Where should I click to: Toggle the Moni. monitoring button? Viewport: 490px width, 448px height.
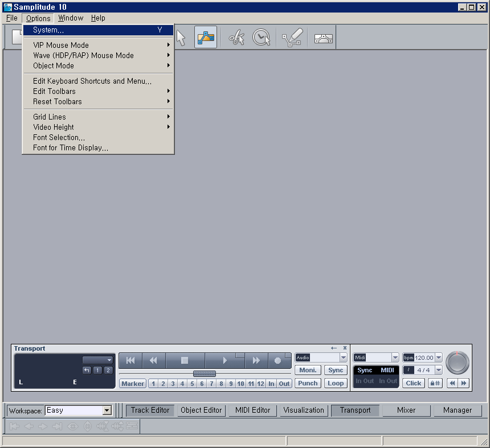(308, 370)
